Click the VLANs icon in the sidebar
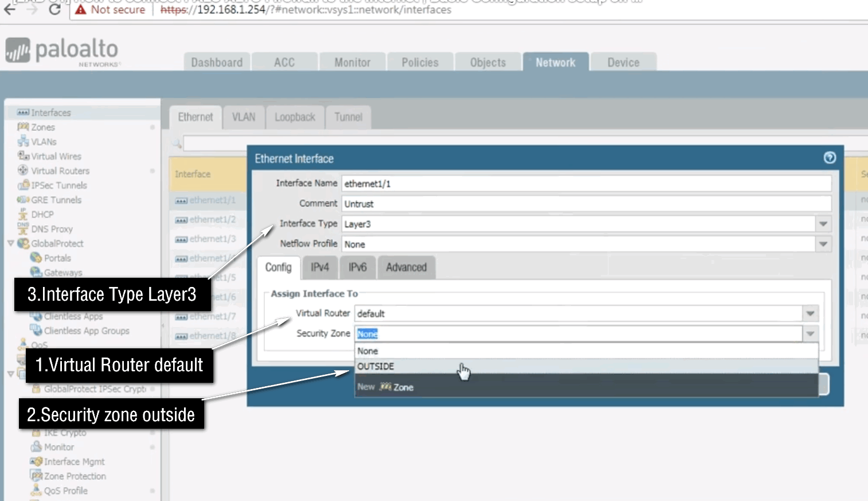Viewport: 868px width, 501px height. (x=23, y=141)
